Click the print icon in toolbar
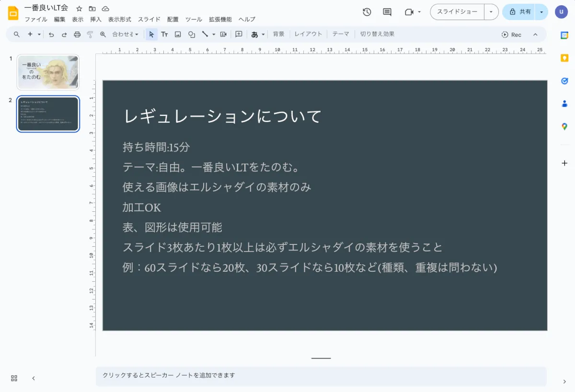 (77, 35)
